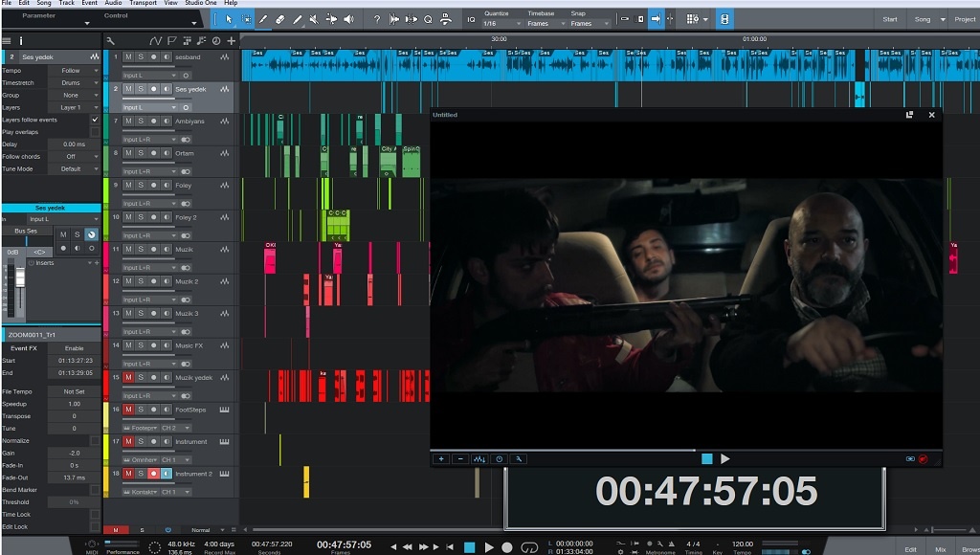Viewport: 980px width, 555px height.
Task: Open the Tune Mode Default dropdown
Action: pyautogui.click(x=74, y=168)
